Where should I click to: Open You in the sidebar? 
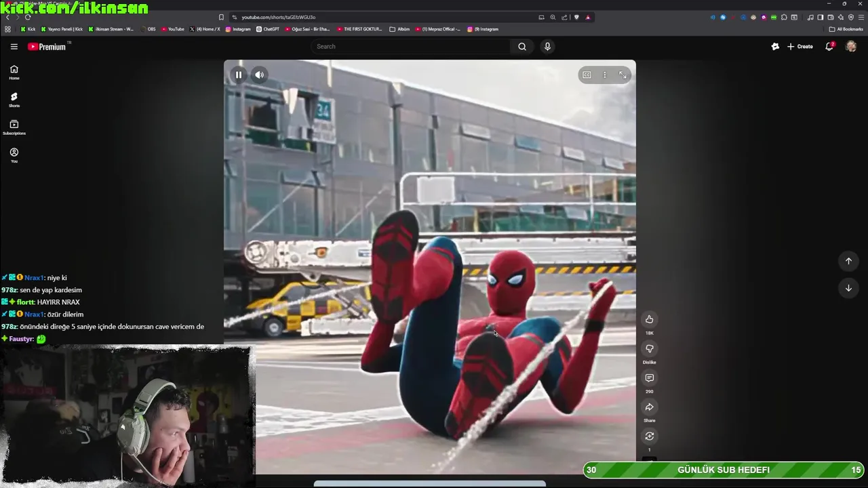pyautogui.click(x=14, y=155)
